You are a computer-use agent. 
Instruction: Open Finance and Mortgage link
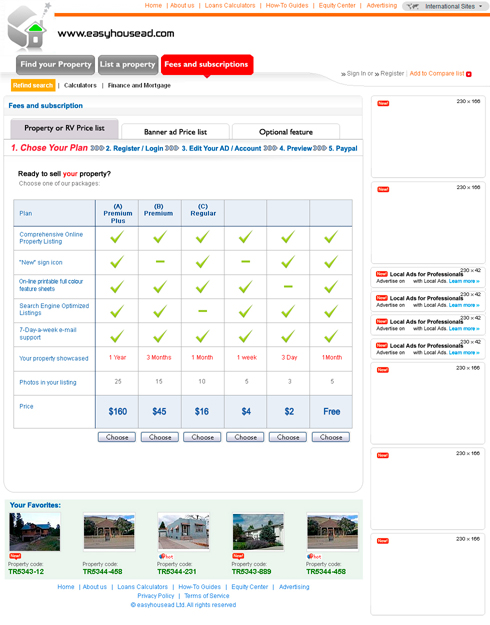[x=139, y=85]
